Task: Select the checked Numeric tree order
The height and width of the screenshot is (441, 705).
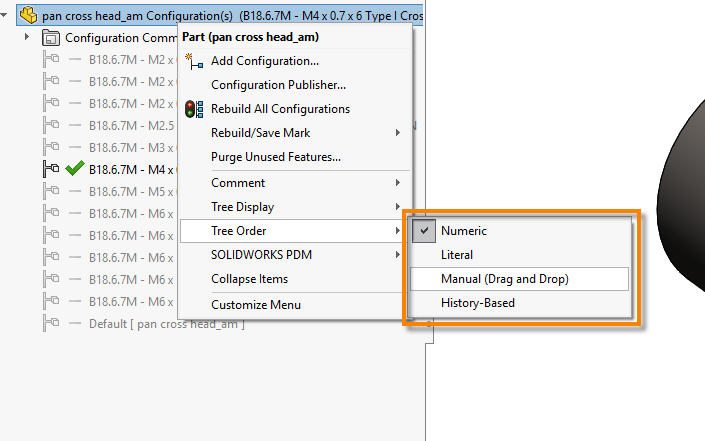Action: point(464,231)
